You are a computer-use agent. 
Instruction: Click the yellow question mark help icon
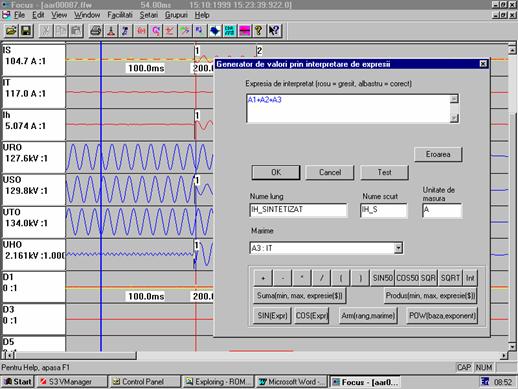tap(259, 31)
